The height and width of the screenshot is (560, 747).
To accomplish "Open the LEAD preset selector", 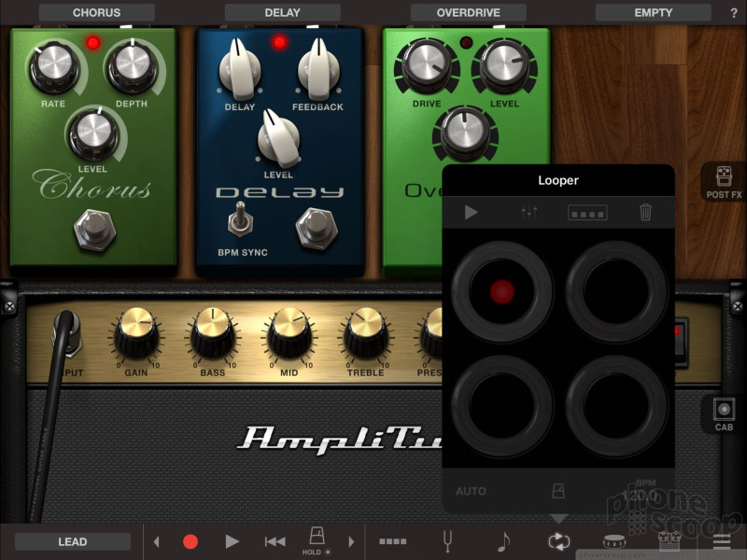I will [73, 541].
